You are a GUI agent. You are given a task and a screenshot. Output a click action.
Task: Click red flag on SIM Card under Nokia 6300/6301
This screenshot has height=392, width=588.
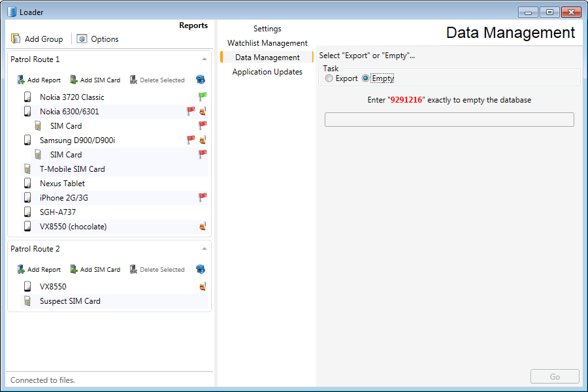point(203,125)
